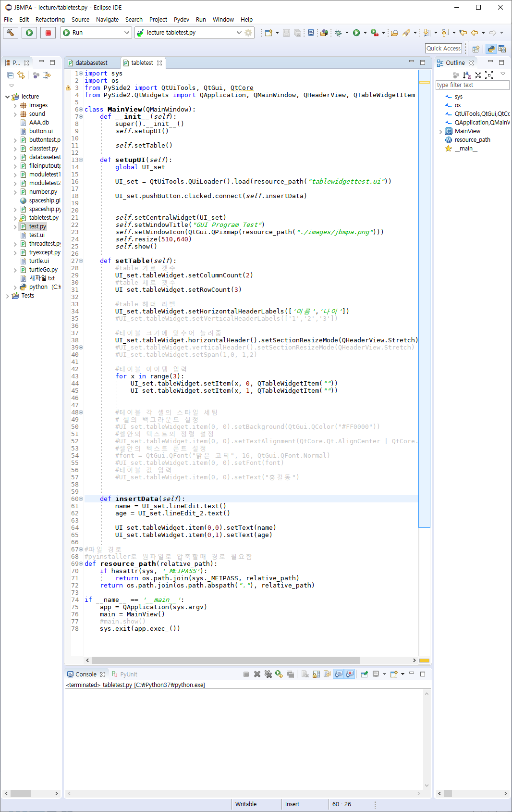Image resolution: width=512 pixels, height=812 pixels.
Task: Click the Debug bug toolbar icon
Action: click(338, 33)
